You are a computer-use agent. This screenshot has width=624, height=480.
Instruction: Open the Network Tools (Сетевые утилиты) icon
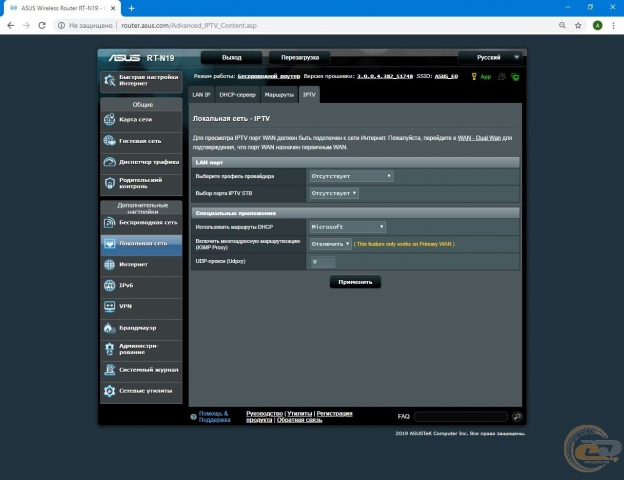(x=109, y=391)
